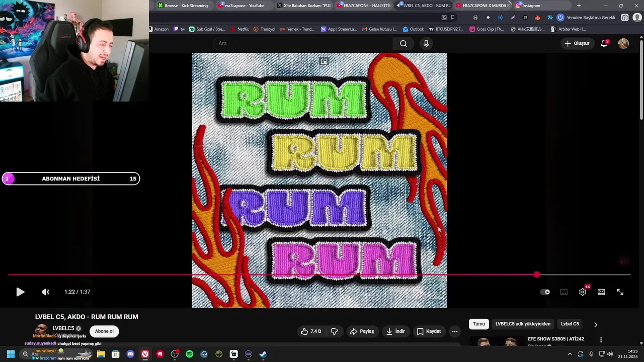Select 'LVBELC5 adlı yükleyiciden' chip

(x=523, y=324)
